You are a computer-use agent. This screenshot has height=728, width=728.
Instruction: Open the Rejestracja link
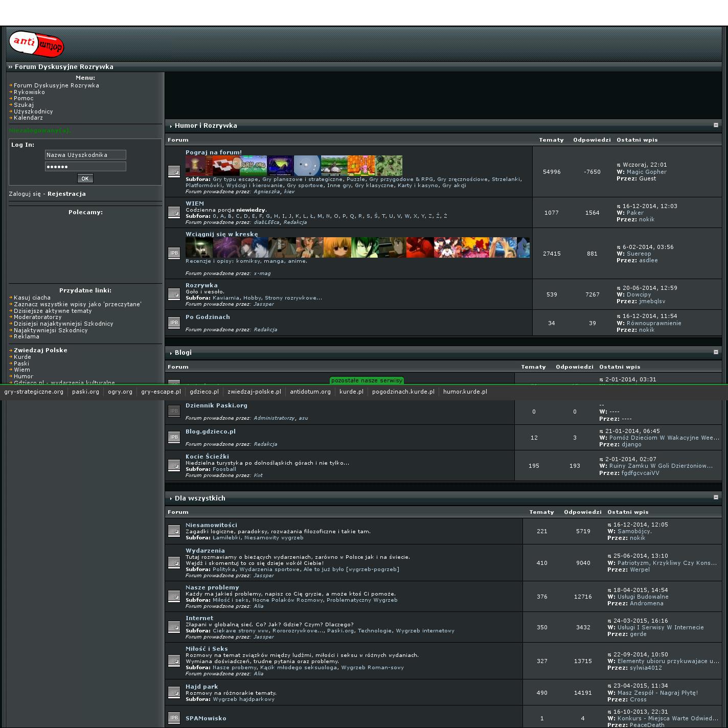pos(66,194)
